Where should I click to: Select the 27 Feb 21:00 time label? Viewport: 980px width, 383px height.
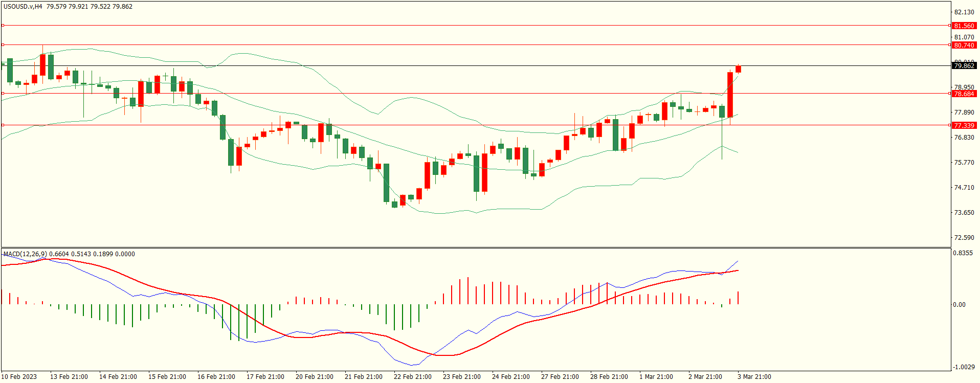pos(560,377)
